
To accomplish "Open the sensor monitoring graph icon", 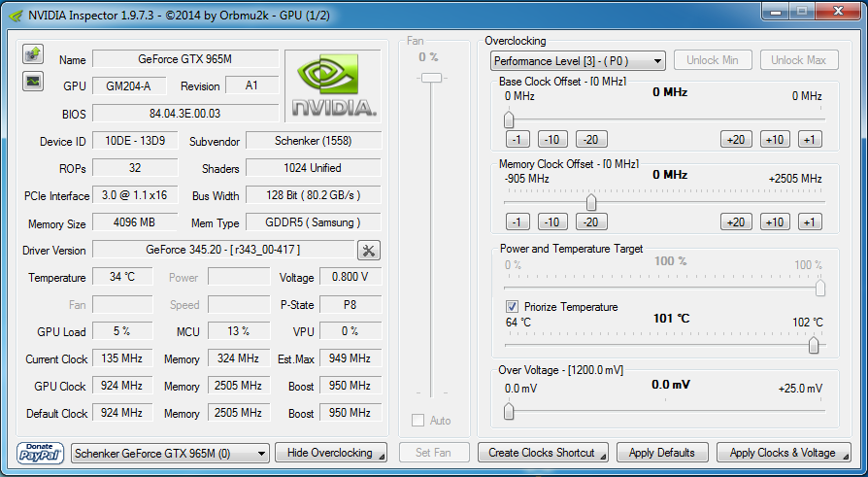I will (33, 82).
